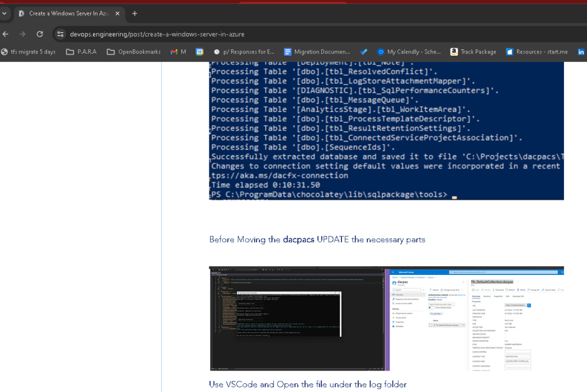Open tfs migrate 5 days bookmark
The image size is (587, 392).
29,52
